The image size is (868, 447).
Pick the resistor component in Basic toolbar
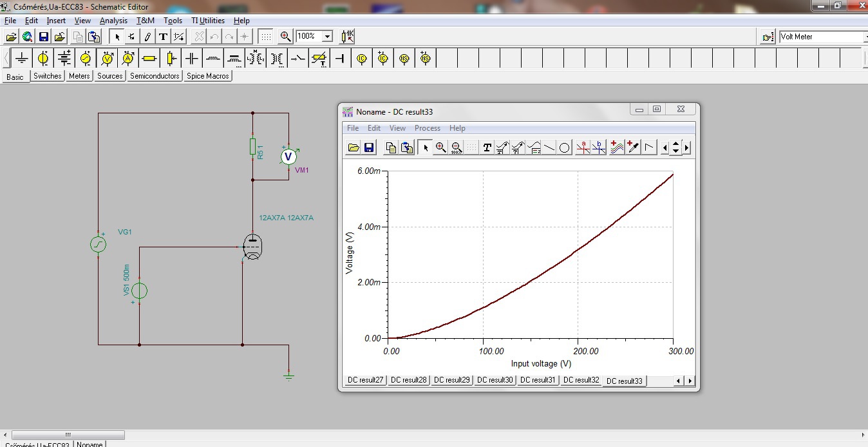(x=149, y=59)
